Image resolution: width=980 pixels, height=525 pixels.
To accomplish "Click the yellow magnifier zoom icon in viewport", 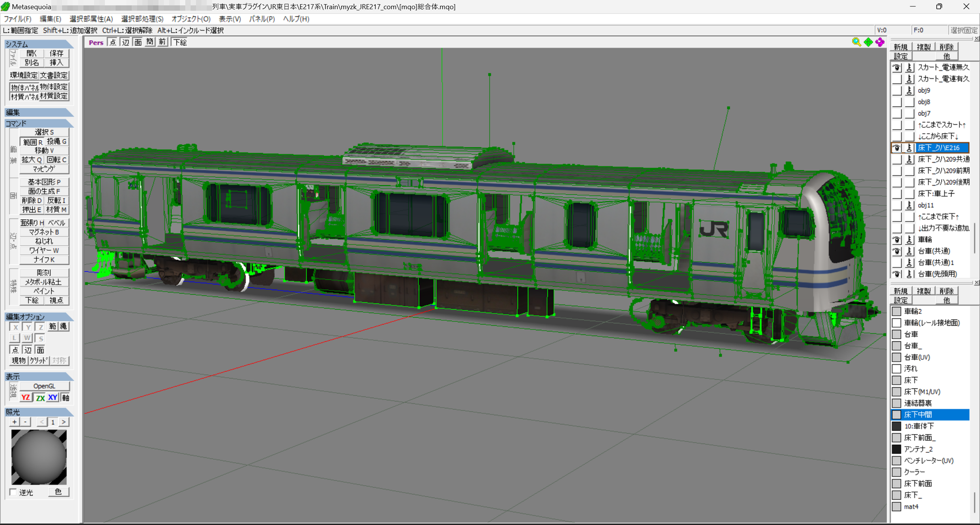I will (x=856, y=42).
